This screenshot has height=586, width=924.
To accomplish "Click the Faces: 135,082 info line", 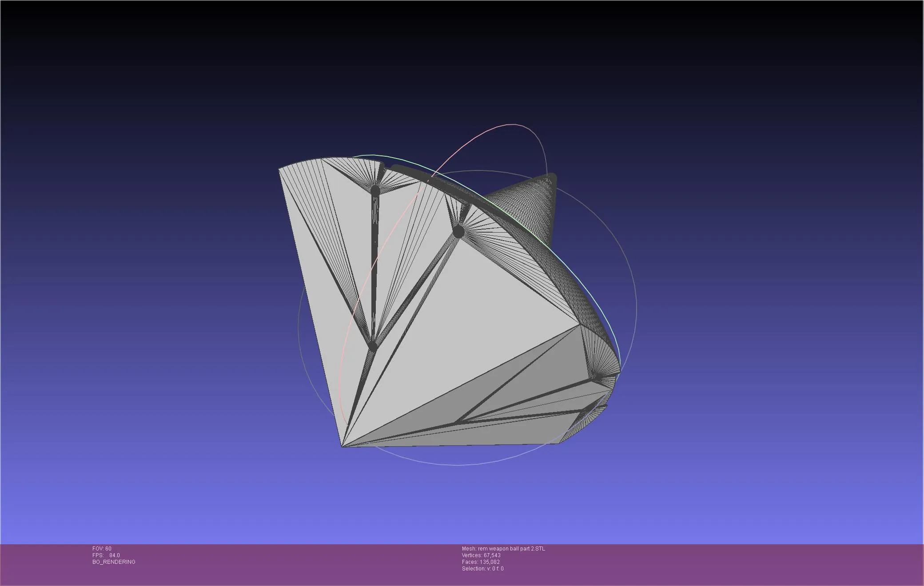I will (x=481, y=562).
